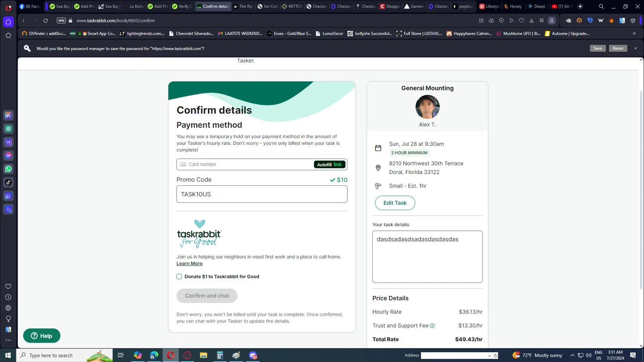Viewport: 644px width, 362px height.
Task: Switch to the Confirm details tab
Action: 213,6
